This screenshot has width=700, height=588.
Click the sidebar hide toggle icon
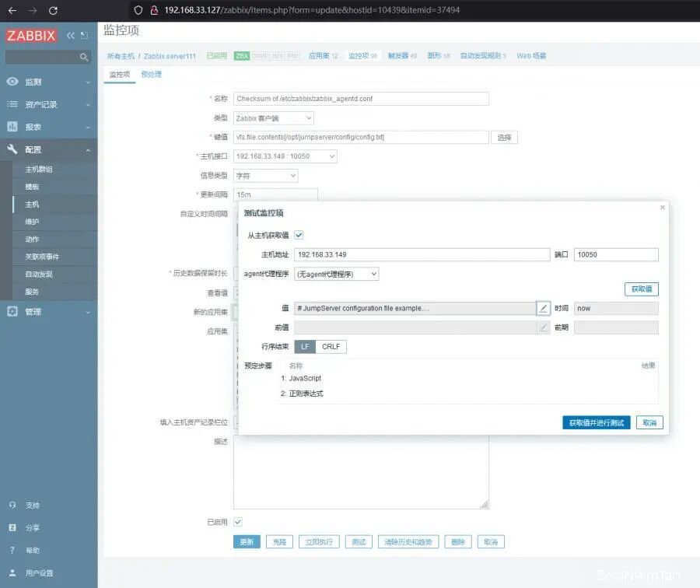click(x=84, y=35)
